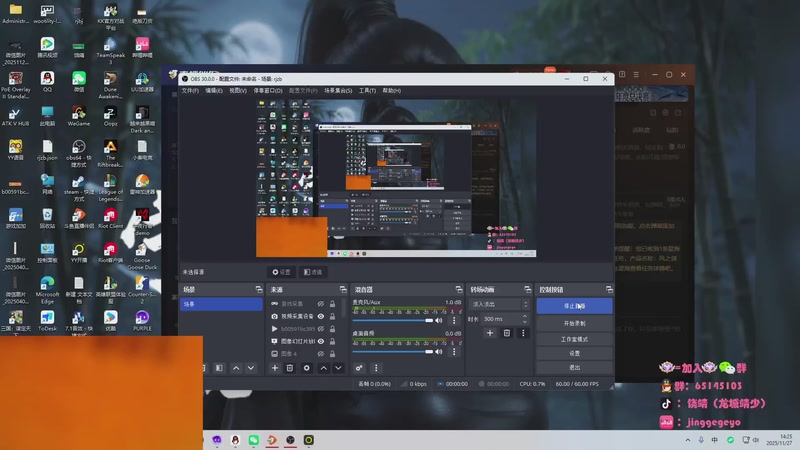Viewport: 800px width, 450px height.
Task: Launch Counter-Strike 2 desktop shortcut
Action: click(x=142, y=290)
